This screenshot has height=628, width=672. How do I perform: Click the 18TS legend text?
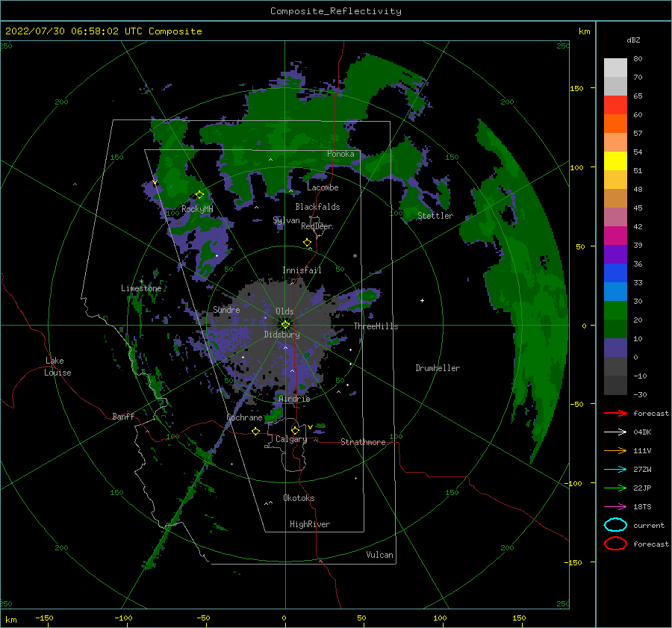[x=642, y=507]
